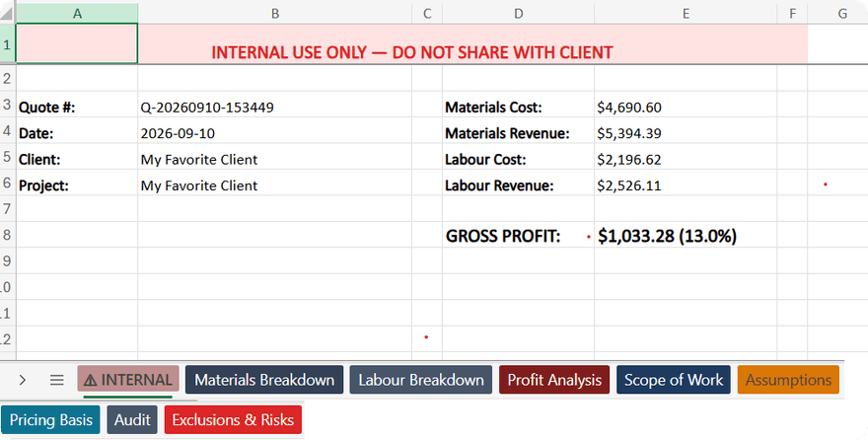Select row 8 header
Image resolution: width=868 pixels, height=440 pixels.
pos(7,235)
